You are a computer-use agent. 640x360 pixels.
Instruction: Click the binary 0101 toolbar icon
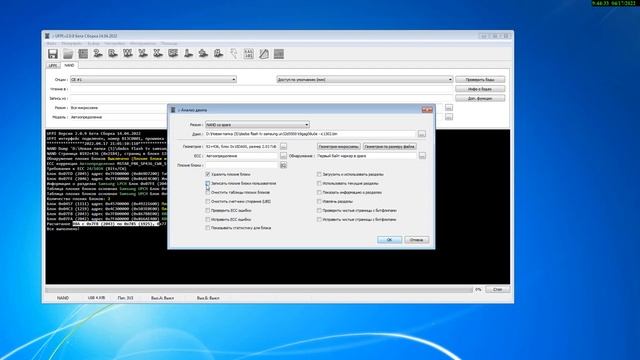(x=249, y=54)
